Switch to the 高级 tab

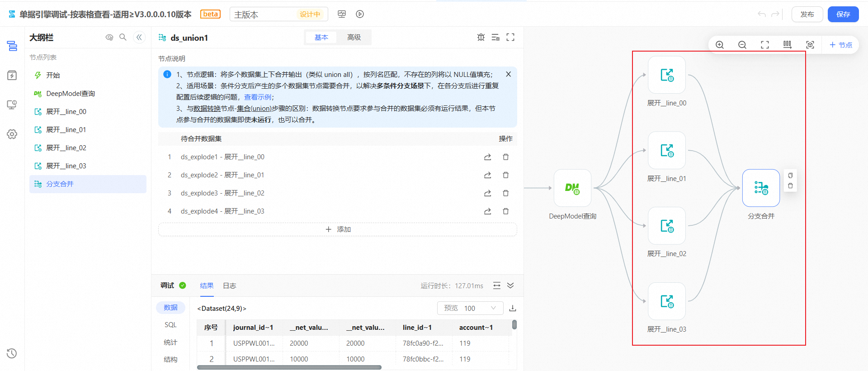(x=354, y=38)
